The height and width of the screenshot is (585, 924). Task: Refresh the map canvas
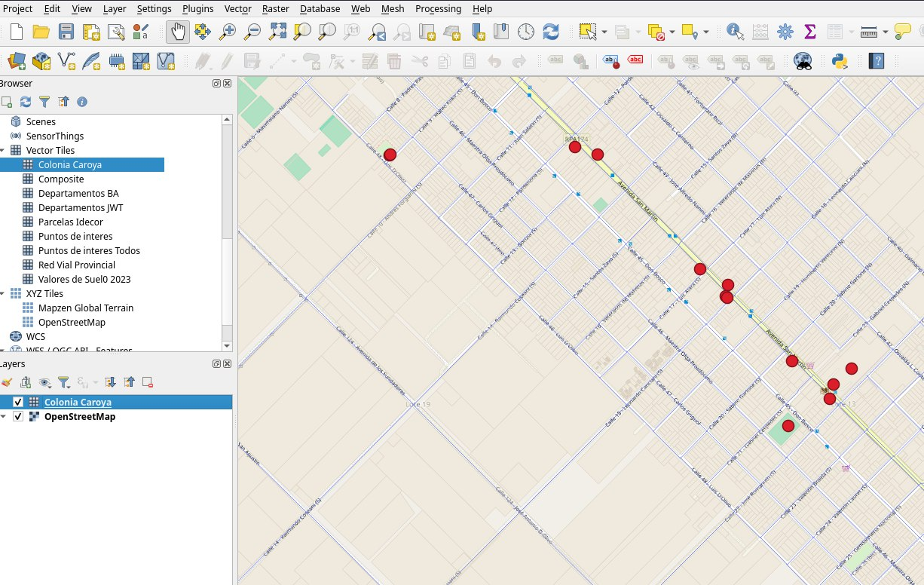pyautogui.click(x=551, y=32)
